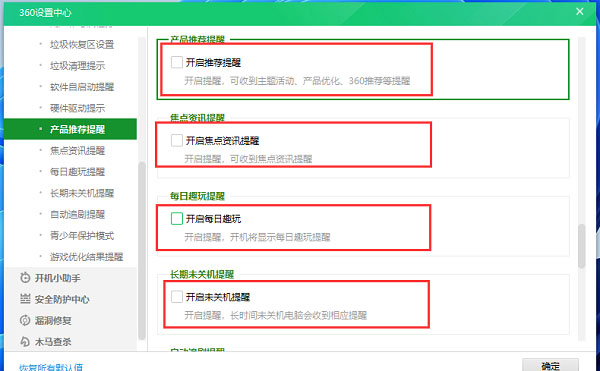Select 长期未关机提醒 in the sidebar
Image resolution: width=600 pixels, height=371 pixels.
tap(82, 193)
